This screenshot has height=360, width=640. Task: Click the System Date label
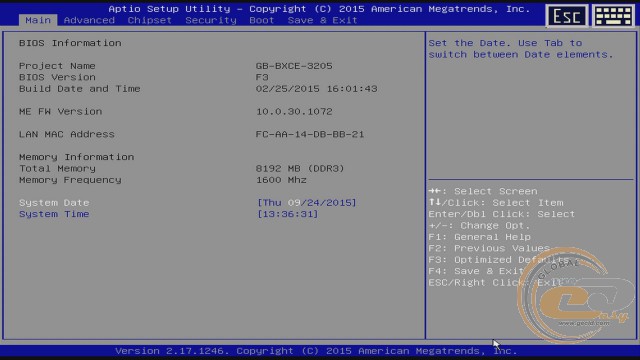54,202
